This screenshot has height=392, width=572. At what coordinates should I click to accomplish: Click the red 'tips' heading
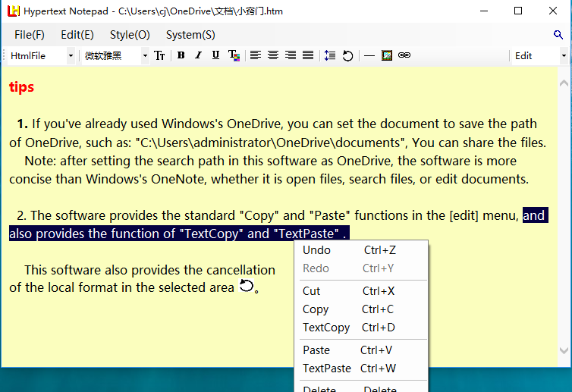pos(21,87)
